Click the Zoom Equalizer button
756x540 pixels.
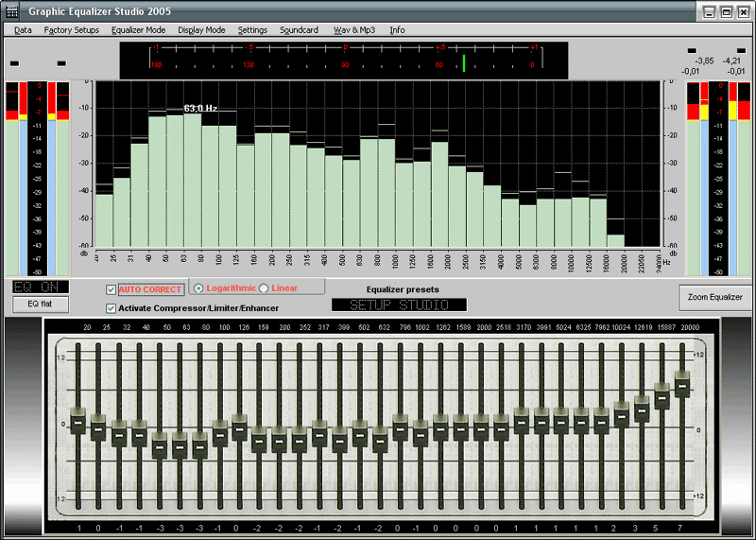click(x=714, y=297)
